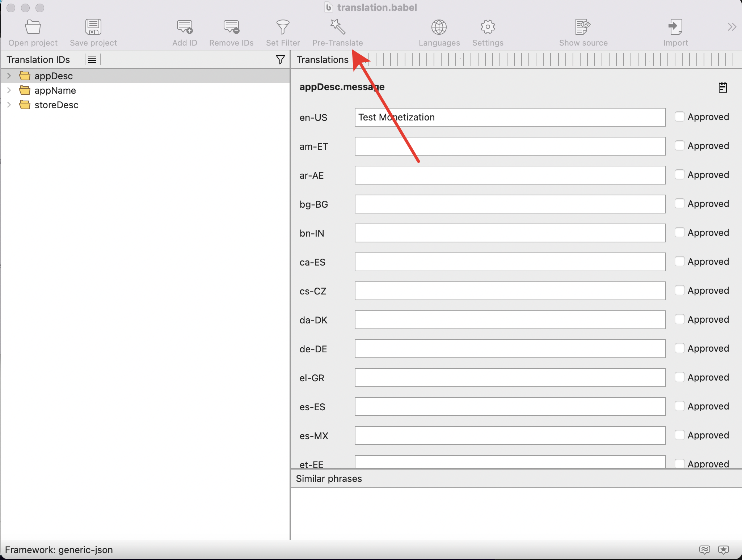Select the storeDesc tree item
The height and width of the screenshot is (560, 742).
pyautogui.click(x=56, y=105)
